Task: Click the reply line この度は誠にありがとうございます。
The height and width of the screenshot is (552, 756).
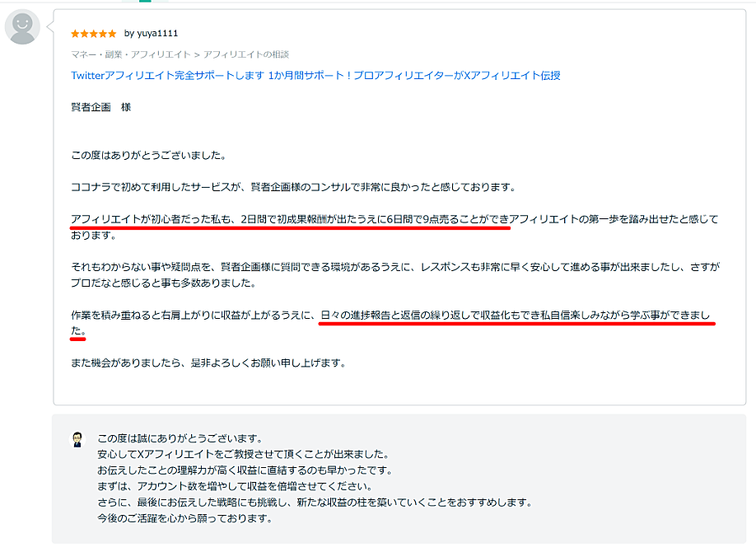Action: [x=181, y=438]
